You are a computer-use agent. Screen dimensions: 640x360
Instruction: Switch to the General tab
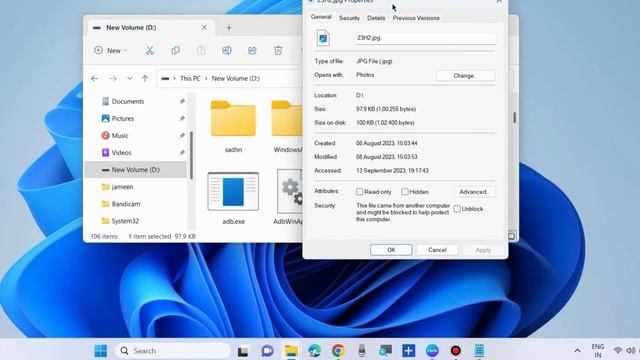point(321,17)
